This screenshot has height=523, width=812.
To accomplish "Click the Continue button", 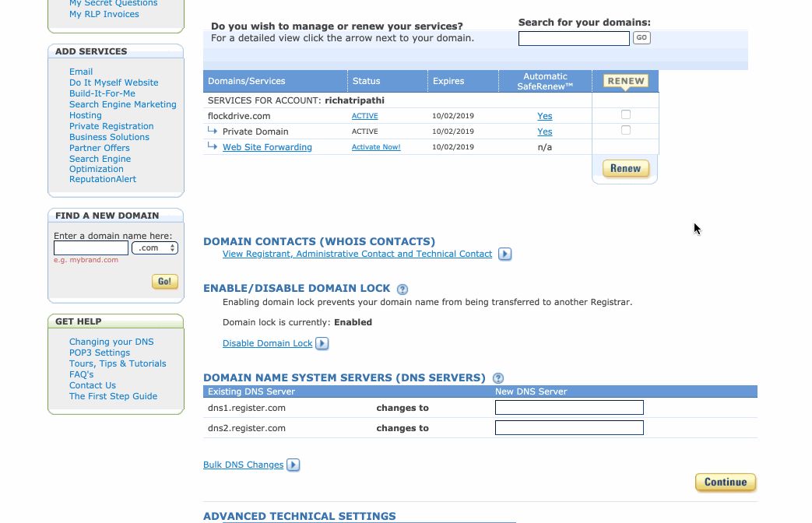I will [726, 482].
